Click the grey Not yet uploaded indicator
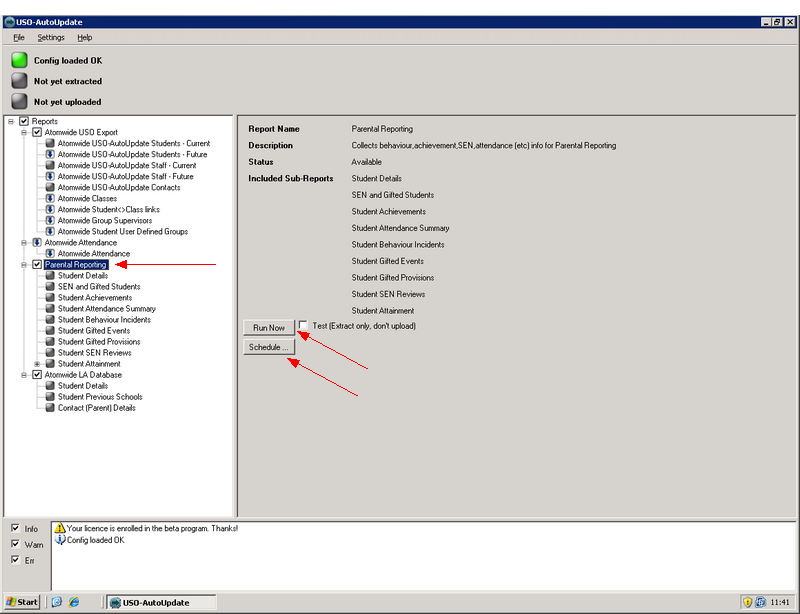Image resolution: width=800 pixels, height=614 pixels. (x=19, y=102)
